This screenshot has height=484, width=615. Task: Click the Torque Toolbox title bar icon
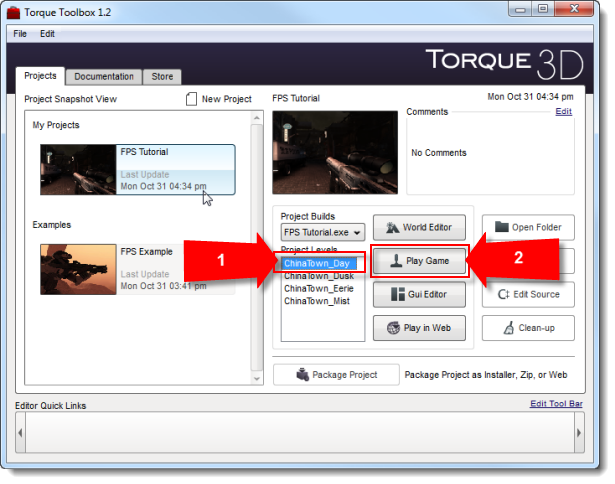(13, 13)
